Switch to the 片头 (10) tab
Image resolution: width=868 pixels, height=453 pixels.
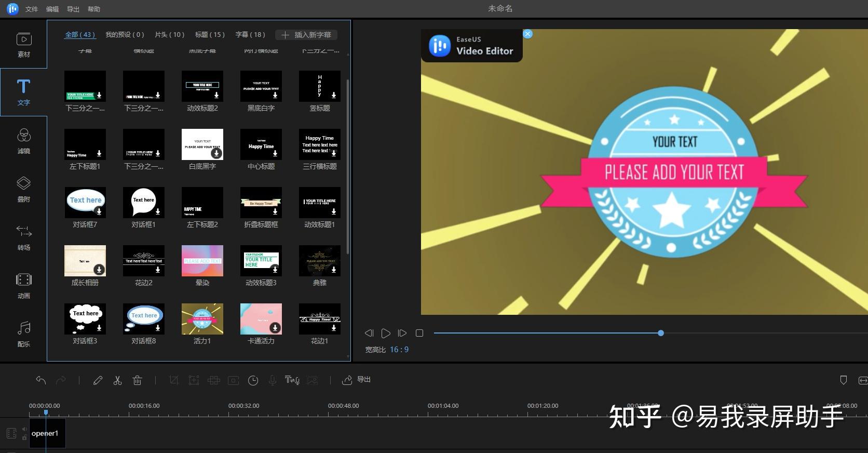click(170, 35)
